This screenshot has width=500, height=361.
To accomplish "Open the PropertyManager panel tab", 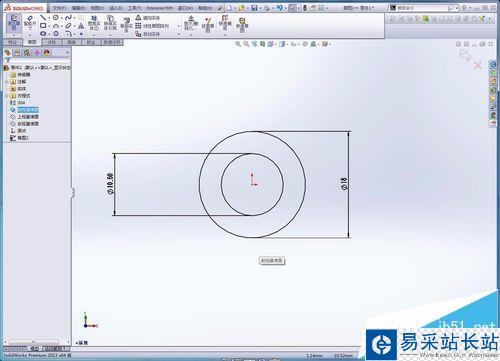I will (x=17, y=52).
